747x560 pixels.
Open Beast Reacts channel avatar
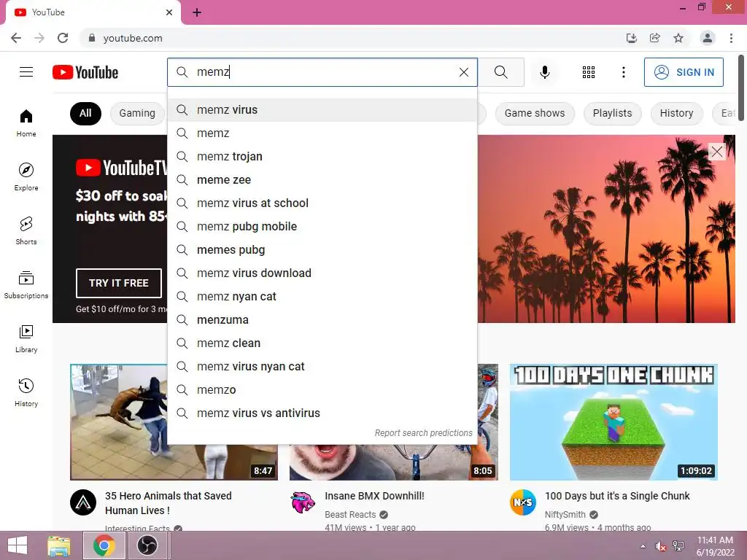(303, 502)
